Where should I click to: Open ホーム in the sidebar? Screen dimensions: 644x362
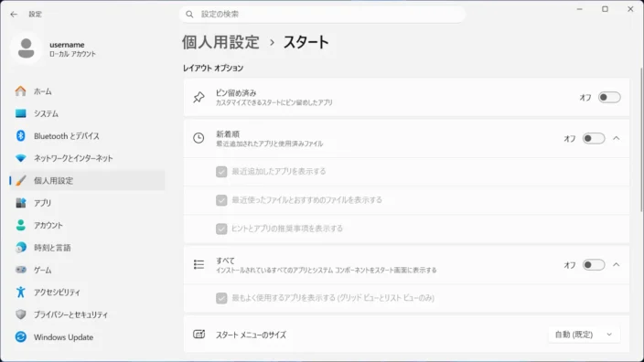[x=87, y=91]
